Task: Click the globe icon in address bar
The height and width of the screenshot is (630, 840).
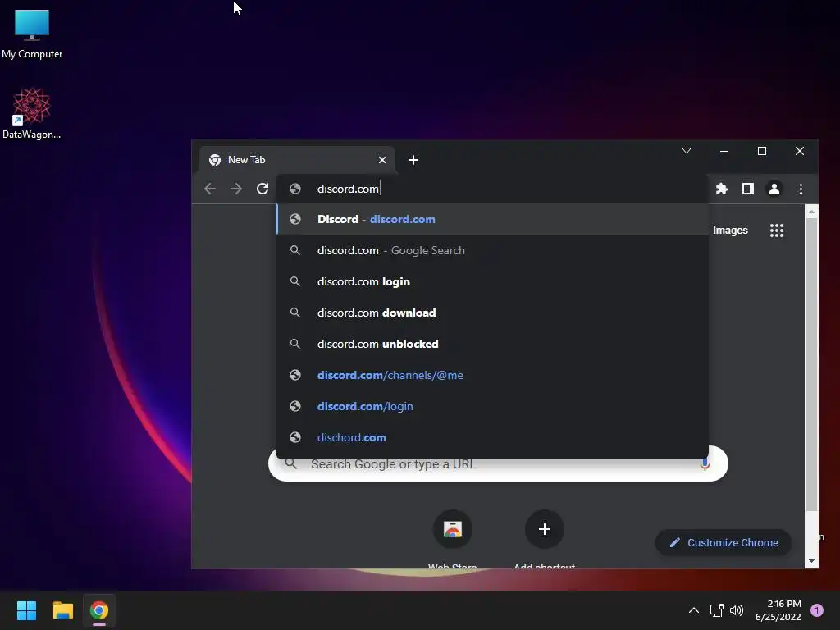Action: pos(295,189)
